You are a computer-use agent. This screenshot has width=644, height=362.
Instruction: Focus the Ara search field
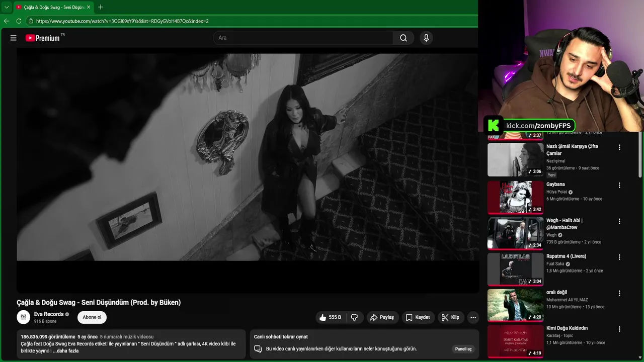pyautogui.click(x=303, y=38)
